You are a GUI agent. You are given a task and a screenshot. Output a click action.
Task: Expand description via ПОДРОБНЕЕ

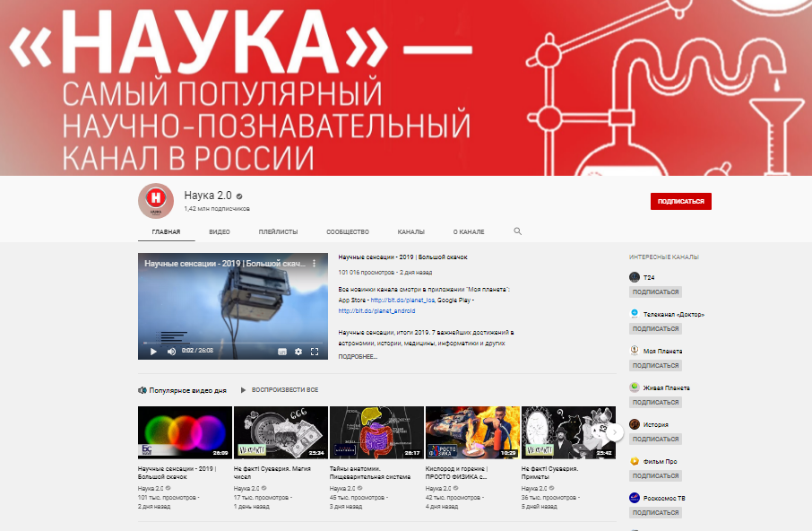tap(358, 357)
